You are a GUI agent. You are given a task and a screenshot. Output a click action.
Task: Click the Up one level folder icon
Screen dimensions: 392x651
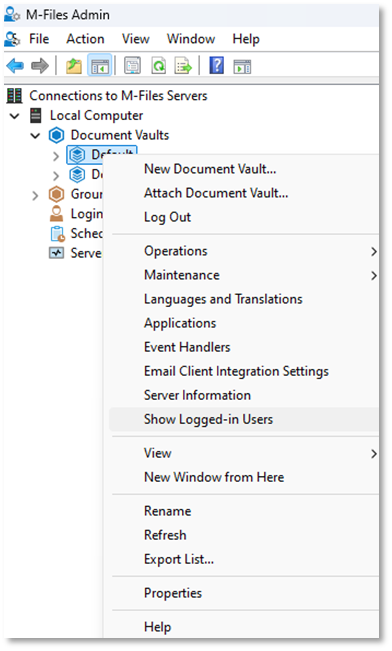[x=74, y=66]
